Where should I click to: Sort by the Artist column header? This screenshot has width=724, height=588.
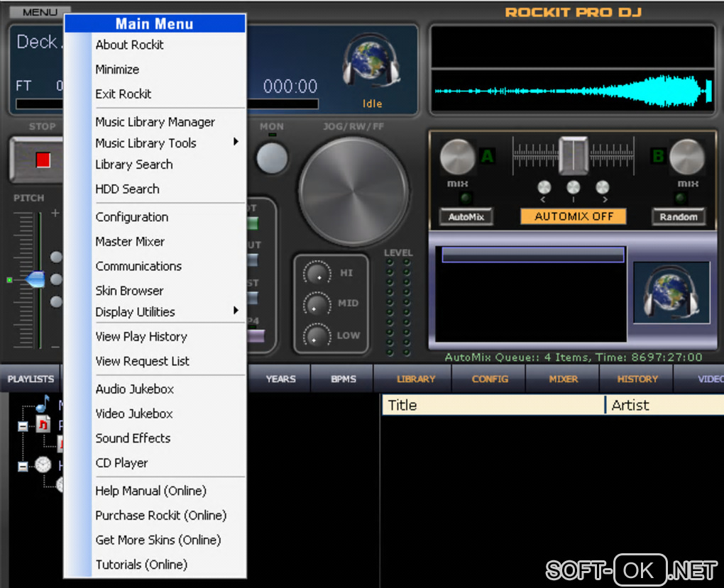coord(665,405)
